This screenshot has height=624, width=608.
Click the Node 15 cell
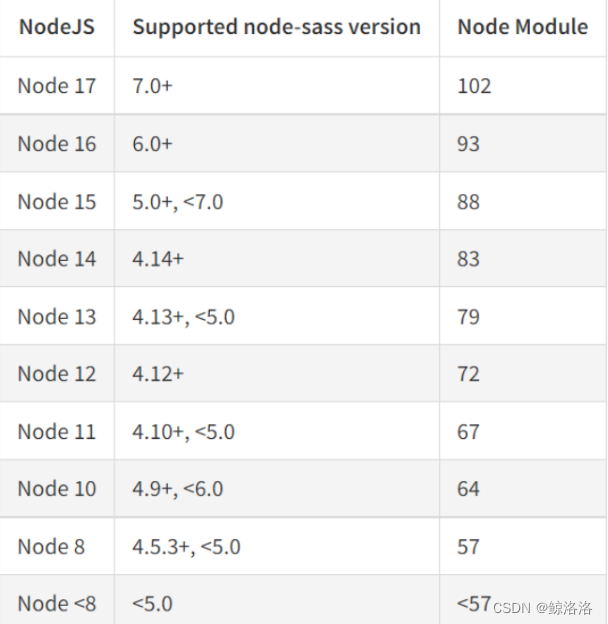pos(57,202)
